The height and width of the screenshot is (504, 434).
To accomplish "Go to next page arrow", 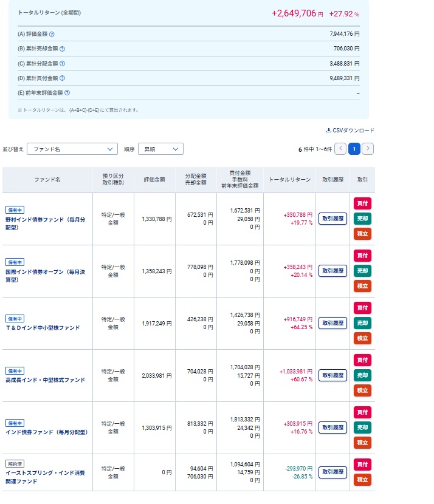I will click(x=367, y=149).
